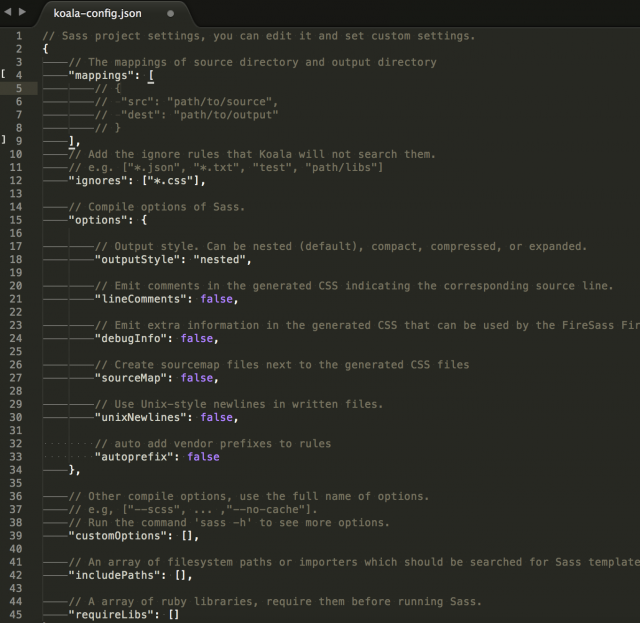
Task: Click the false value of "autoprefix"
Action: coord(203,456)
